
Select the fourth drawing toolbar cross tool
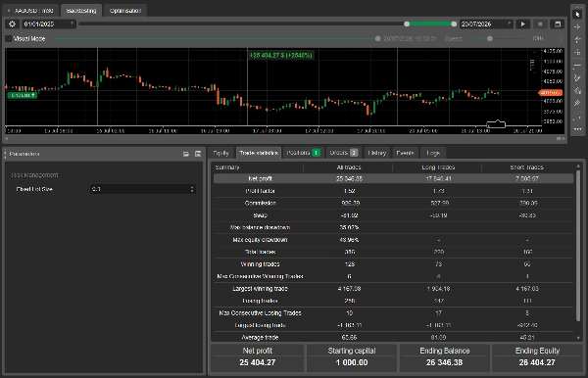click(577, 52)
